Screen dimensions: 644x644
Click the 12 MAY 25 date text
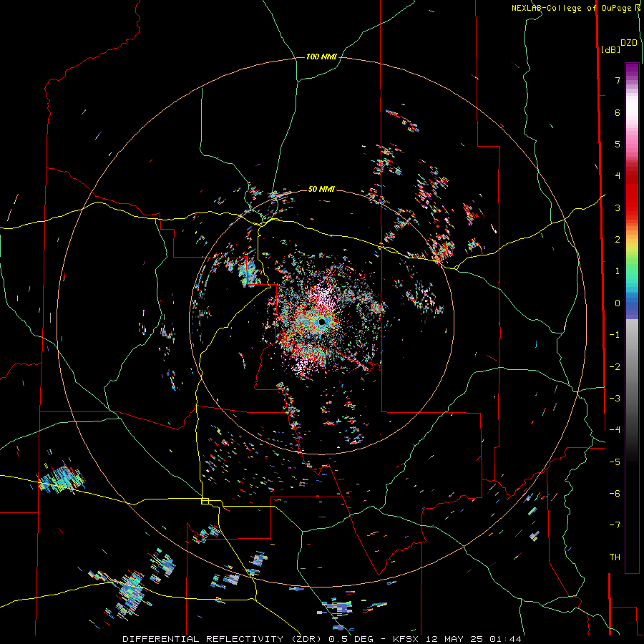tap(455, 639)
